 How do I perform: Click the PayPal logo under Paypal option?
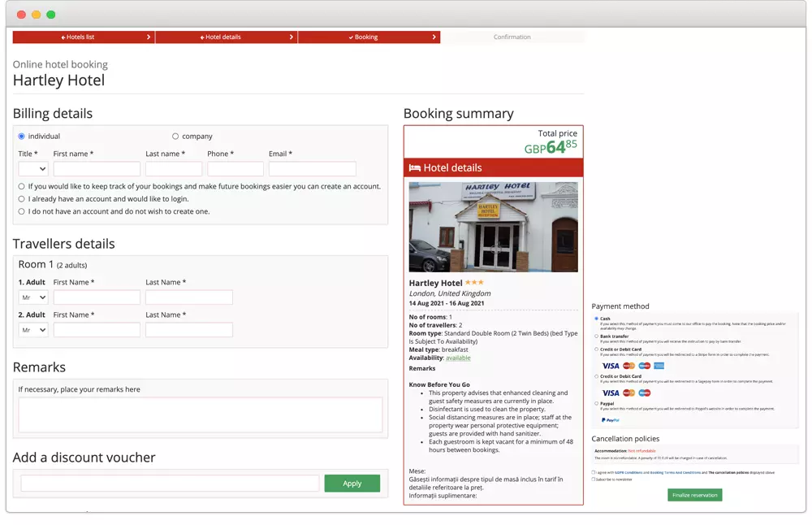pyautogui.click(x=610, y=420)
